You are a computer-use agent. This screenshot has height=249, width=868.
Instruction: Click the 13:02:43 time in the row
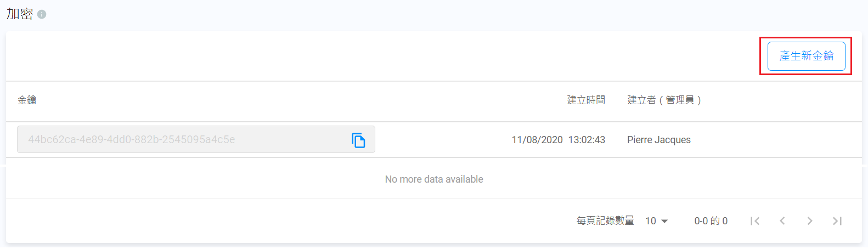587,140
